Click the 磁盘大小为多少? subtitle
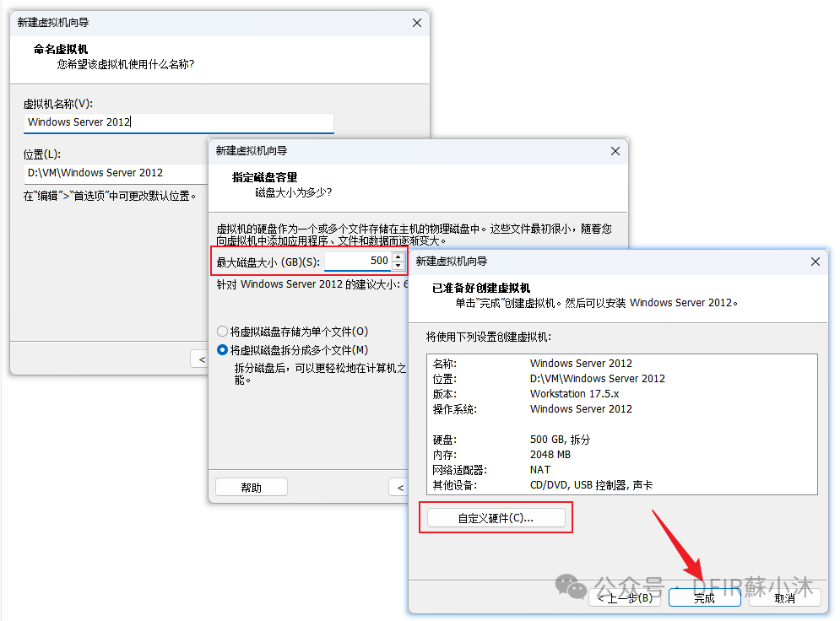Screen dimensions: 840x621 pyautogui.click(x=294, y=192)
